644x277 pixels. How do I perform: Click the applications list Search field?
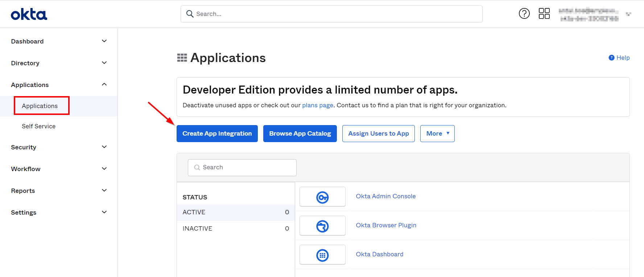242,168
